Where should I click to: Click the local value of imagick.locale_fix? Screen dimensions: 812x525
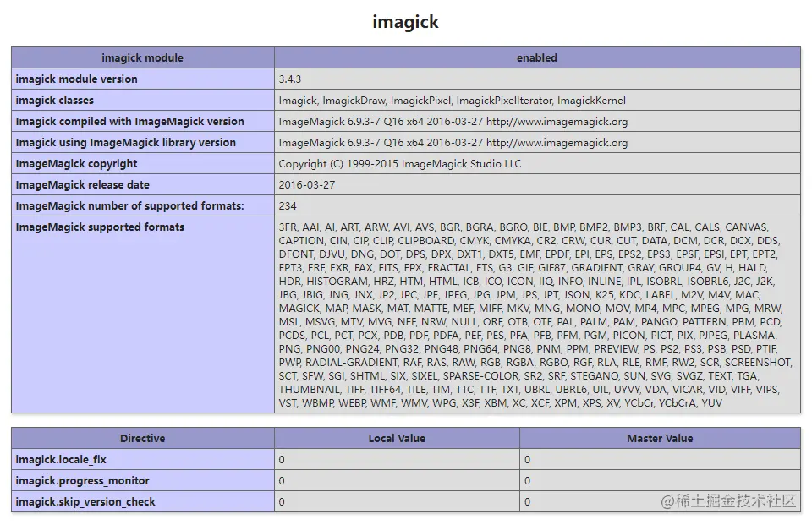tap(282, 460)
